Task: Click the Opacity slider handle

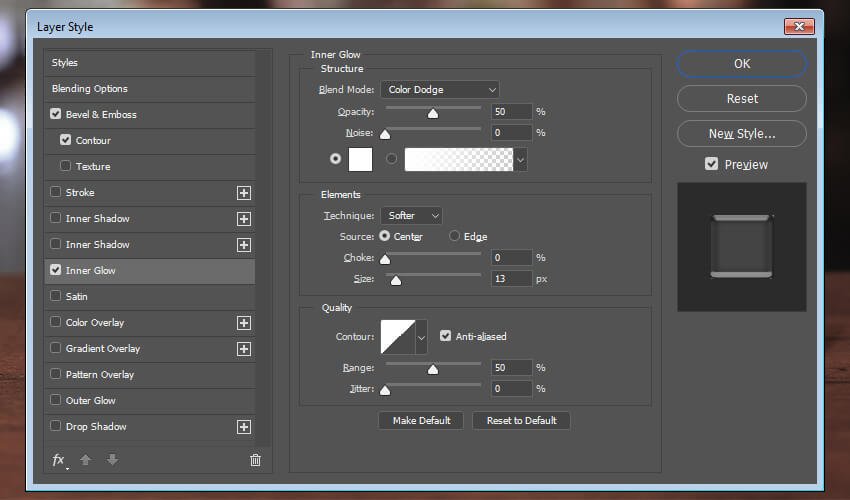Action: tap(433, 114)
